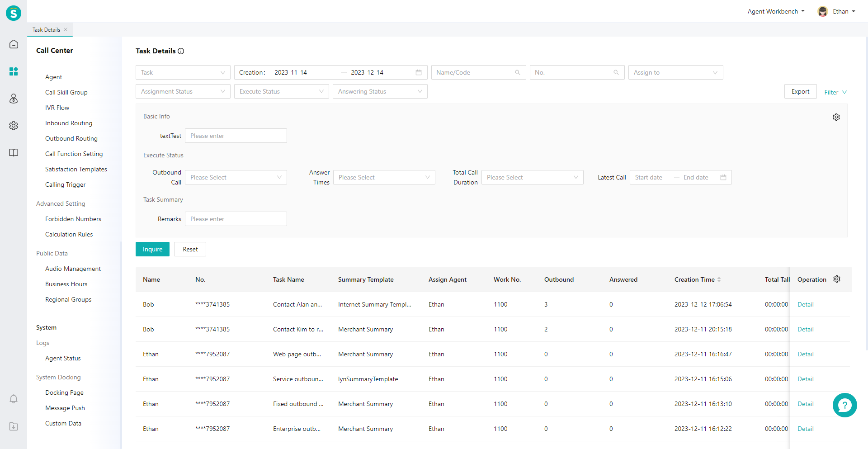Click the Creation start date 2023-11-14
868x449 pixels.
pos(291,72)
